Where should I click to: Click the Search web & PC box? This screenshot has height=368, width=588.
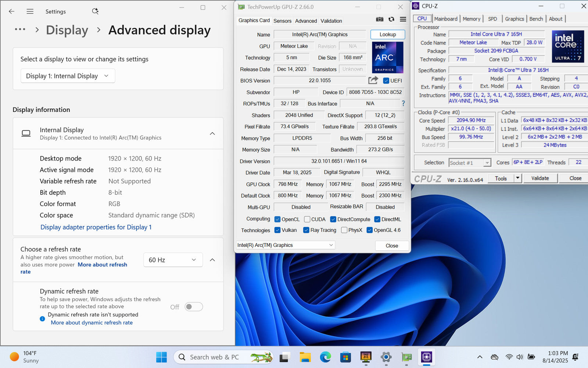pos(223,357)
